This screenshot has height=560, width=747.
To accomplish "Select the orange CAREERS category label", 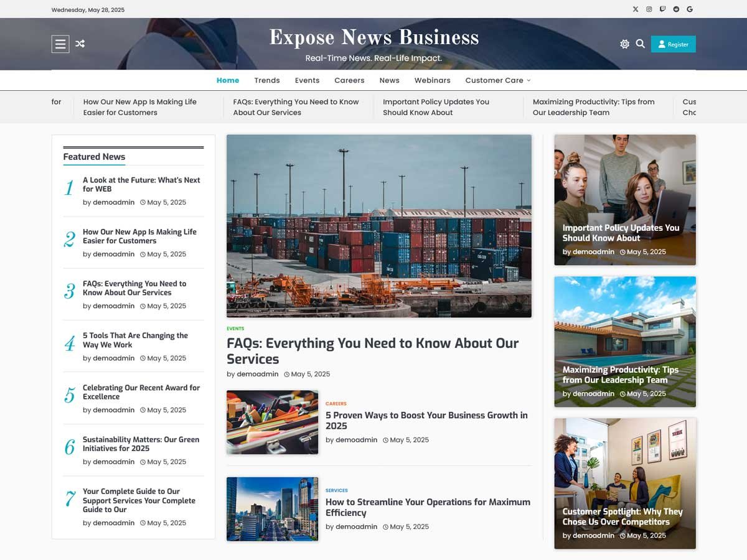I will pyautogui.click(x=336, y=404).
